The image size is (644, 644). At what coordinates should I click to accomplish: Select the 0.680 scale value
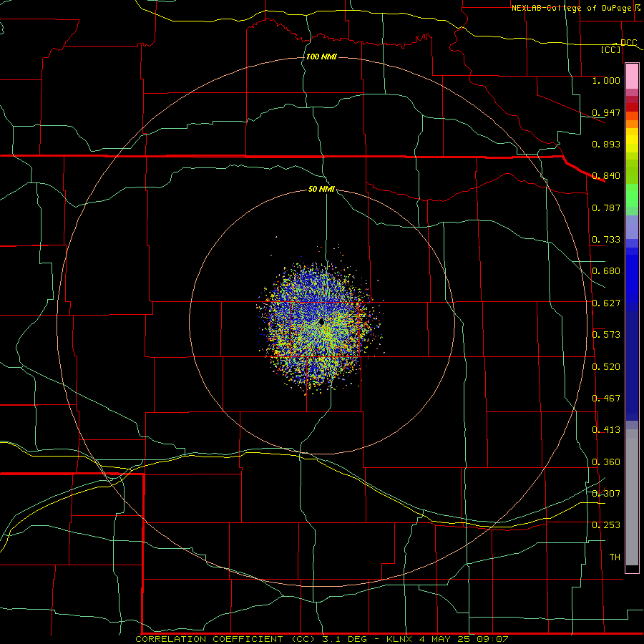click(606, 271)
